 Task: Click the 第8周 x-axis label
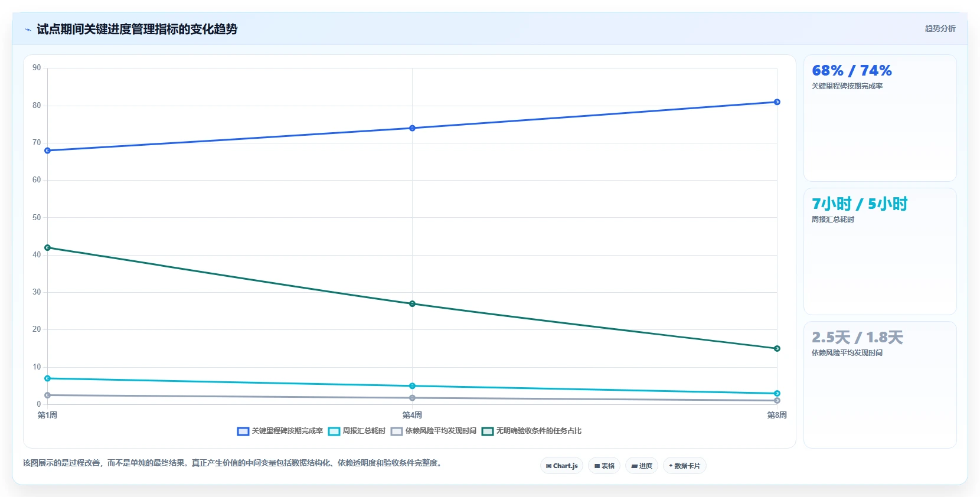point(777,415)
